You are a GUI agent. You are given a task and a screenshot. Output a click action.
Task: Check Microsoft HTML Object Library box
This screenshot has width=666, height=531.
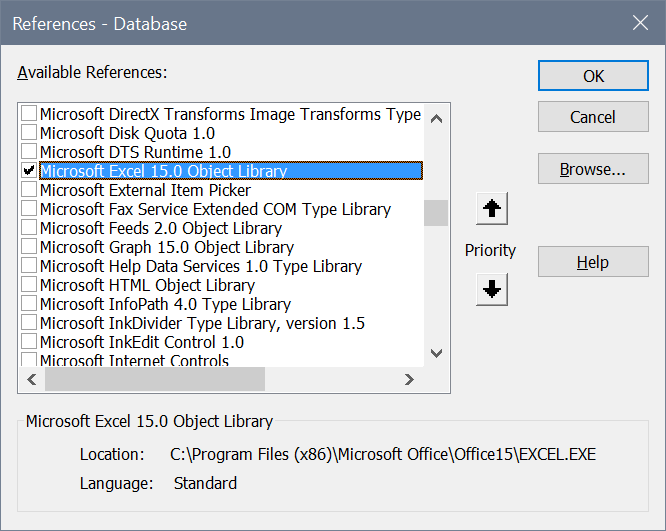pyautogui.click(x=29, y=285)
